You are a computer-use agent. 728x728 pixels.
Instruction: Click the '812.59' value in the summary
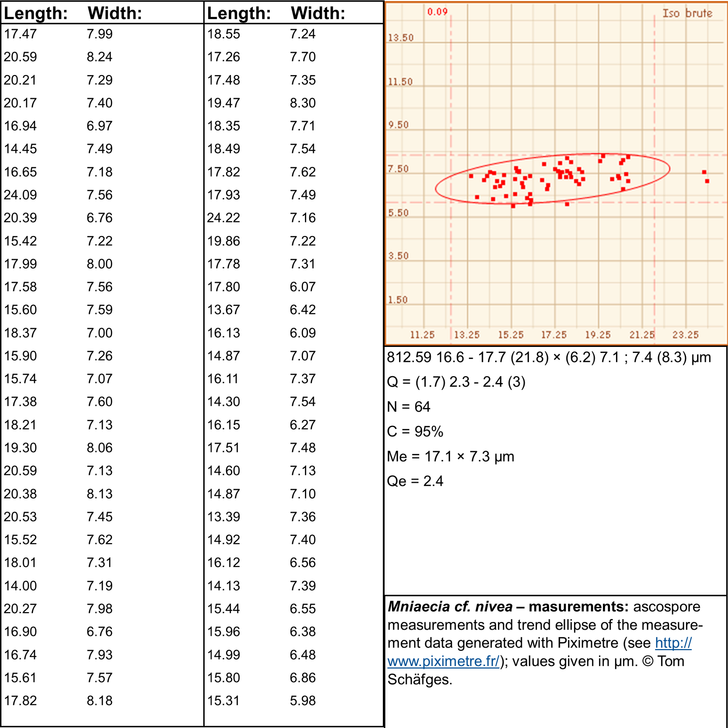409,357
